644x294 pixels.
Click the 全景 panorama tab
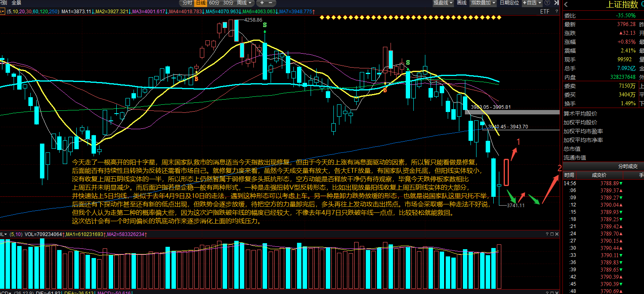pyautogui.click(x=16, y=3)
